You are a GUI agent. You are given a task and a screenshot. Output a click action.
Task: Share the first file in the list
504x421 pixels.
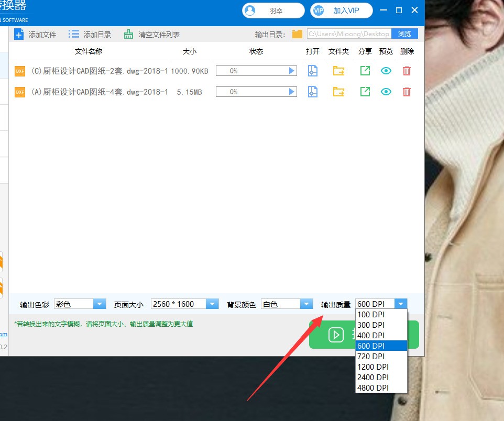[365, 71]
